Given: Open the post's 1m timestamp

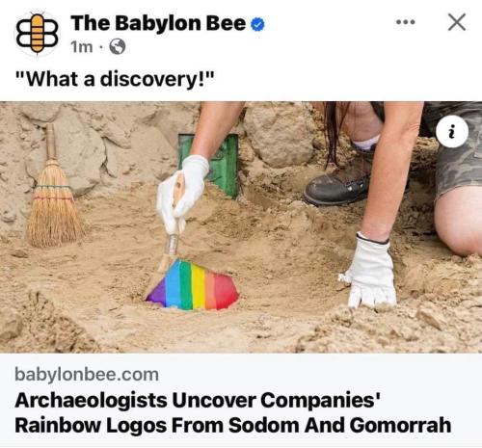Looking at the screenshot, I should 82,47.
